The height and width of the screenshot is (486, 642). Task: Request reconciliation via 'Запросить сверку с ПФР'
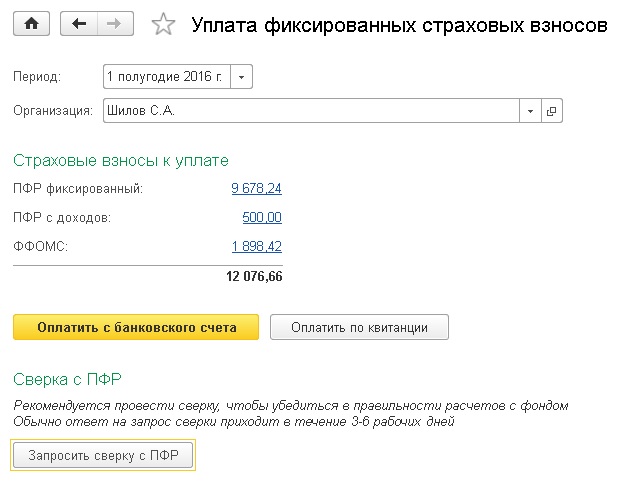[x=103, y=455]
